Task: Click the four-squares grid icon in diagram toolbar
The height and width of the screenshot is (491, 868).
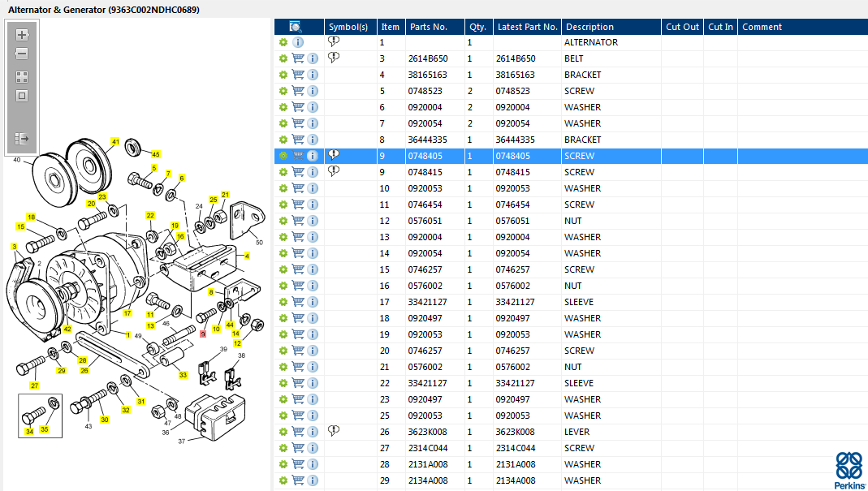Action: [x=22, y=77]
